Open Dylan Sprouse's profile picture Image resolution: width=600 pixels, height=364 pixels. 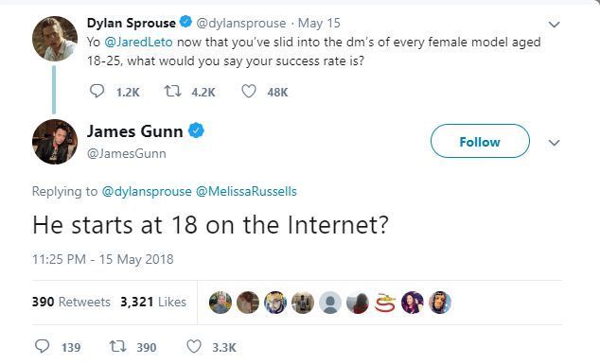coord(54,39)
